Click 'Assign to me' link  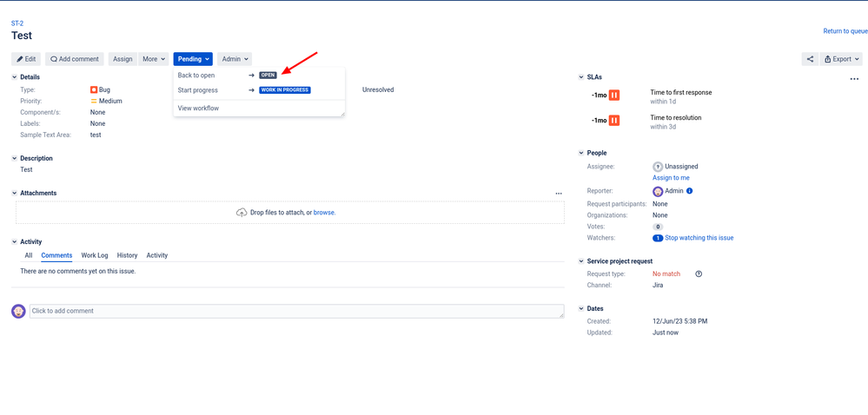click(x=671, y=178)
